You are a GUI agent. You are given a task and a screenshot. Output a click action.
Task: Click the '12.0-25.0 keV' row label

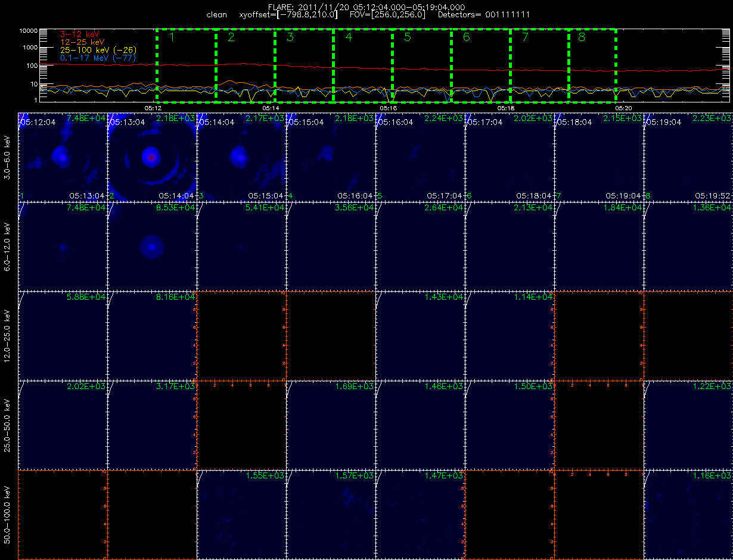(x=7, y=335)
